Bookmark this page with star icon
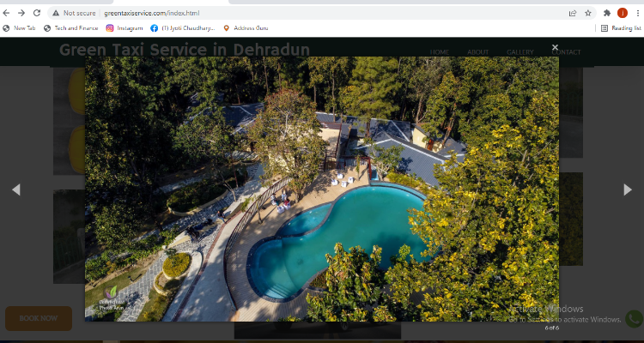The width and height of the screenshot is (644, 343). [588, 13]
